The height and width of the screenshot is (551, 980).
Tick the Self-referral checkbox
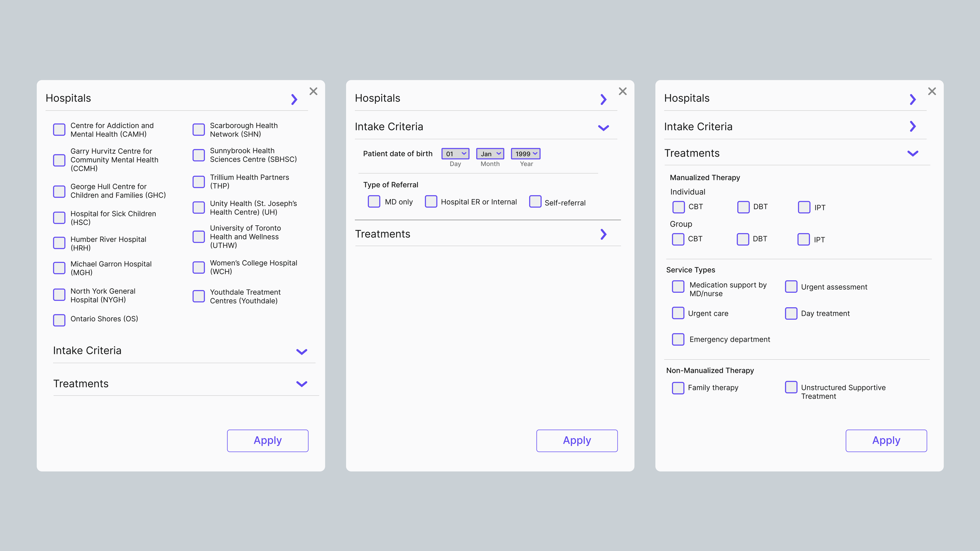(x=535, y=201)
